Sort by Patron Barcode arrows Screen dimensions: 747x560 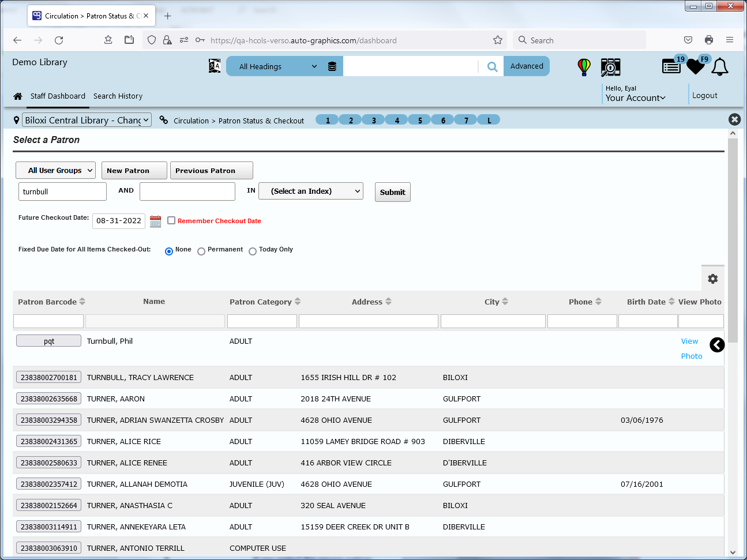click(x=82, y=302)
